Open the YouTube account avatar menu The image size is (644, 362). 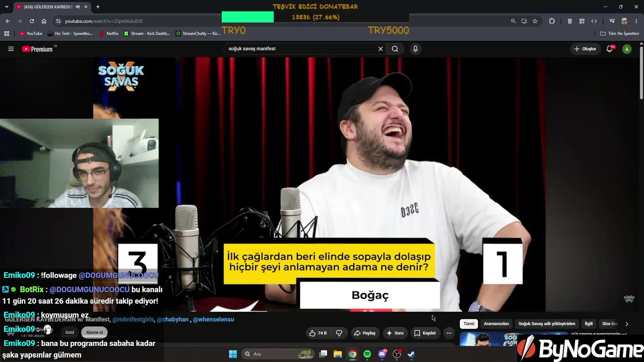627,49
